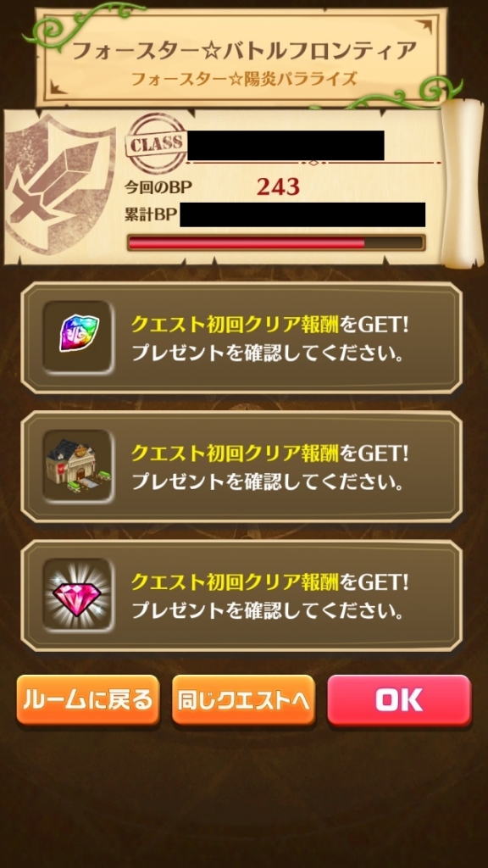This screenshot has height=868, width=488.
Task: Tap the フォースター☆陽炎パラライズ subtitle
Action: pos(243,79)
